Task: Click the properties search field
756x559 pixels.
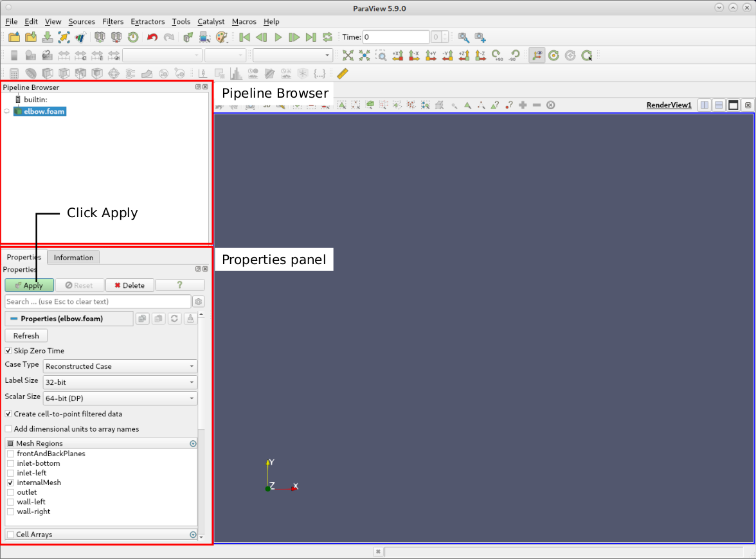Action: pos(98,301)
